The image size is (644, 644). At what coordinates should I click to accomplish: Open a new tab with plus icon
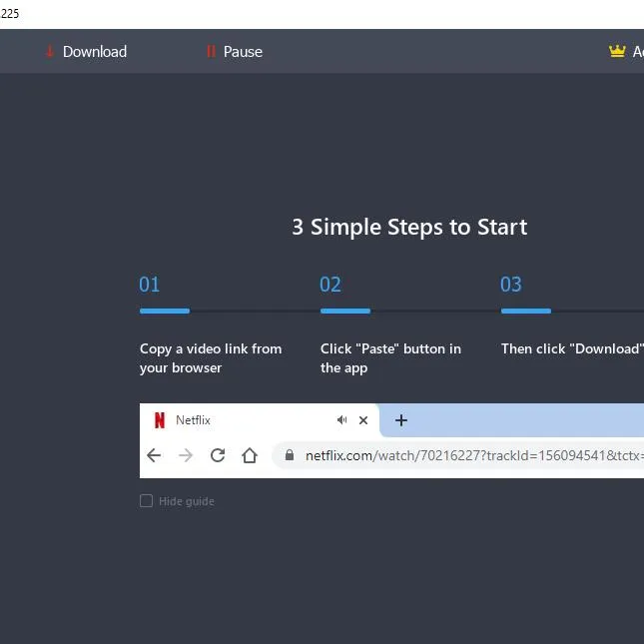coord(400,420)
